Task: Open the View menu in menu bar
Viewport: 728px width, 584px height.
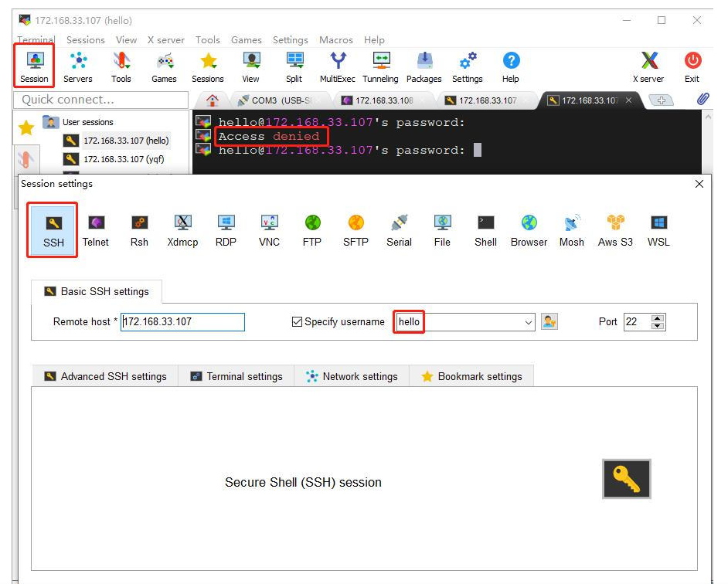Action: pyautogui.click(x=126, y=40)
